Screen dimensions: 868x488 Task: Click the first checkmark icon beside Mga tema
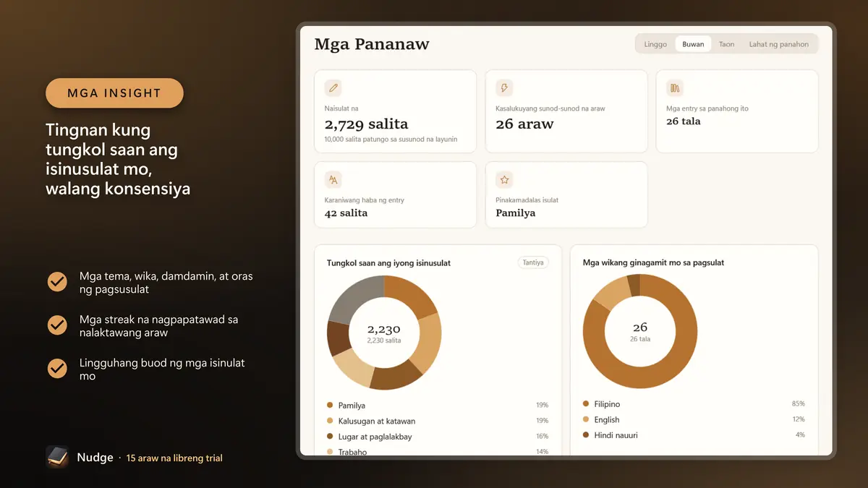coord(57,282)
